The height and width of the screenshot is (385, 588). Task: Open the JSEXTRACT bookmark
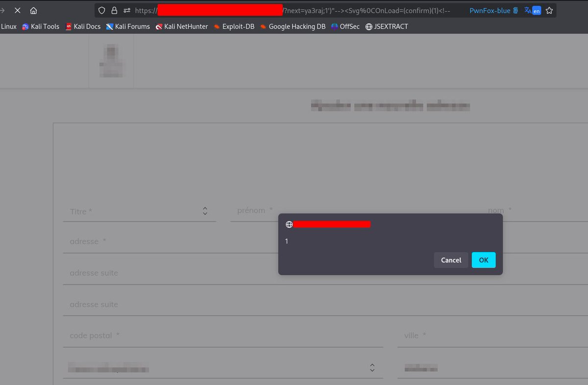tap(387, 26)
